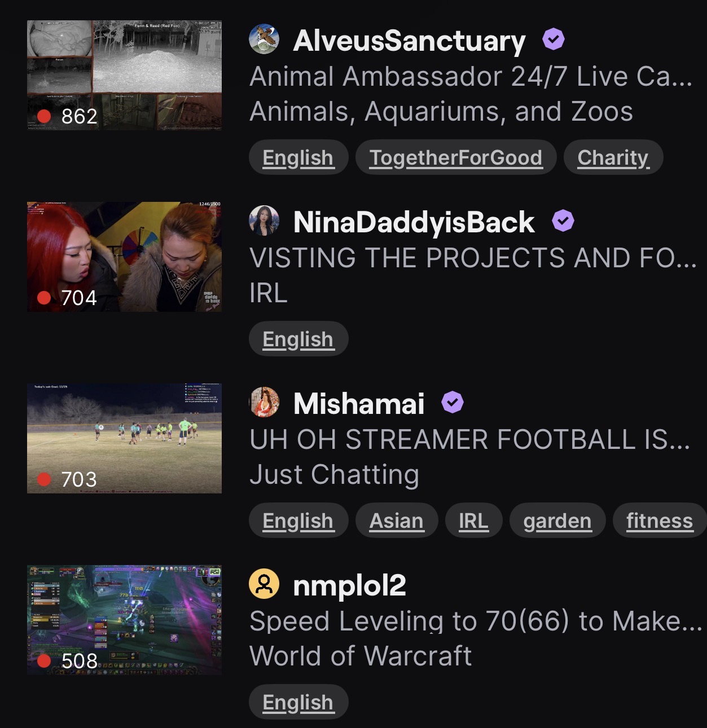Click AlveusSanctuary verified badge
This screenshot has height=728, width=707.
554,39
